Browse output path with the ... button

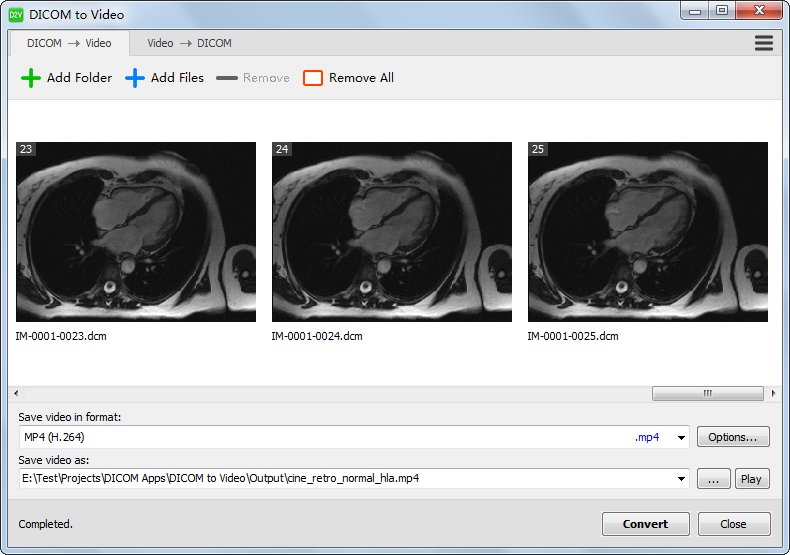tap(713, 479)
